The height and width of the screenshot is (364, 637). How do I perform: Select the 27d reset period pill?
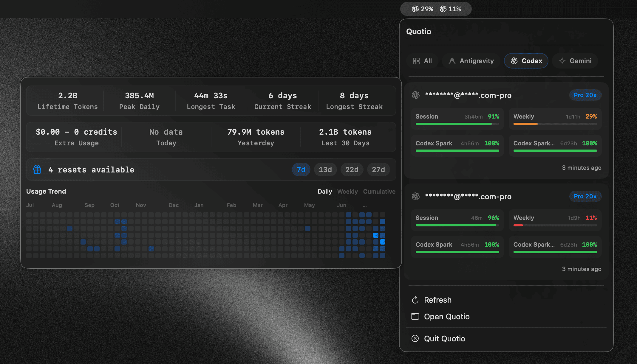(x=378, y=169)
